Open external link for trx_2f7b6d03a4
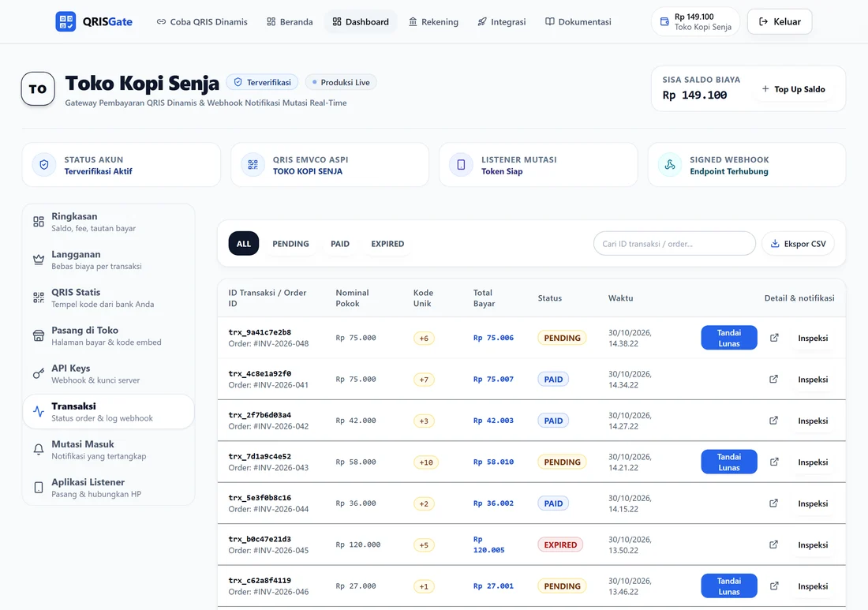The width and height of the screenshot is (868, 610). [774, 421]
